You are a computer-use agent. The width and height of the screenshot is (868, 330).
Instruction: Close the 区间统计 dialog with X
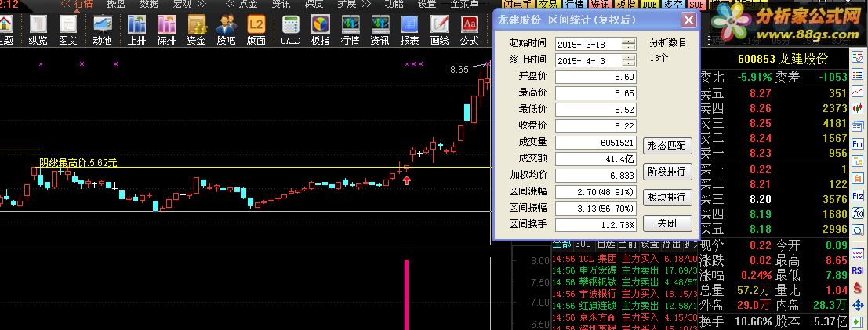pos(688,20)
